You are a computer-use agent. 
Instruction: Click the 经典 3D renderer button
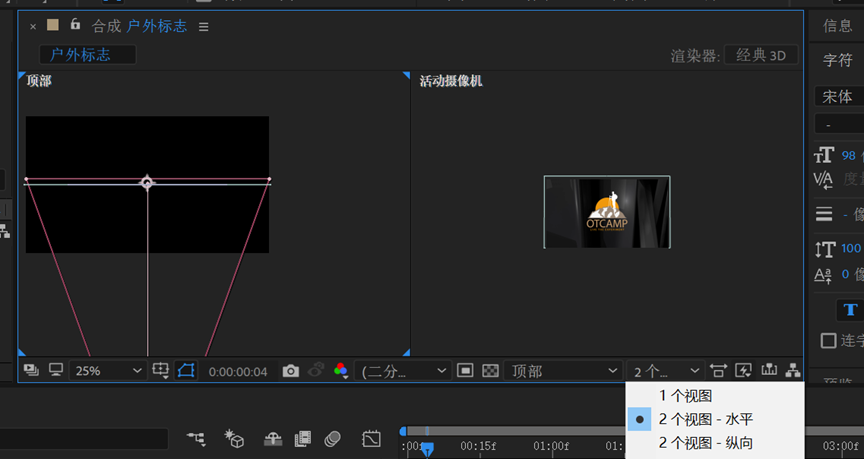pyautogui.click(x=760, y=55)
